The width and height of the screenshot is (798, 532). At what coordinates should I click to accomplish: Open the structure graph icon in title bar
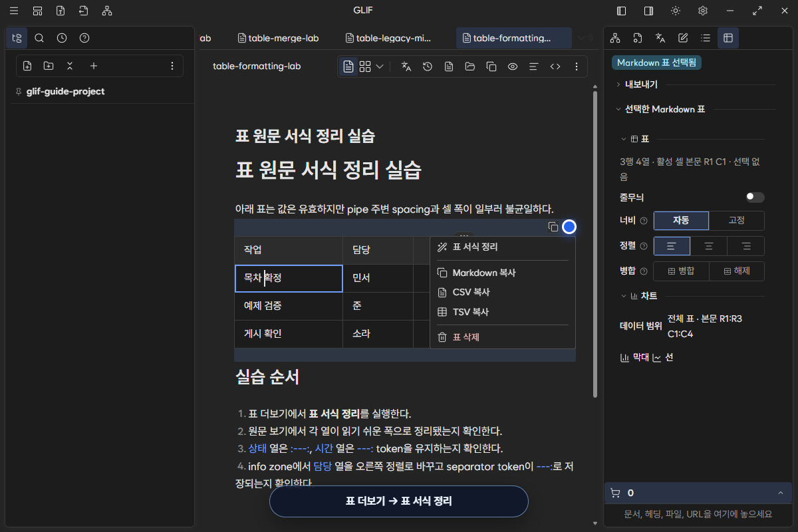(107, 11)
